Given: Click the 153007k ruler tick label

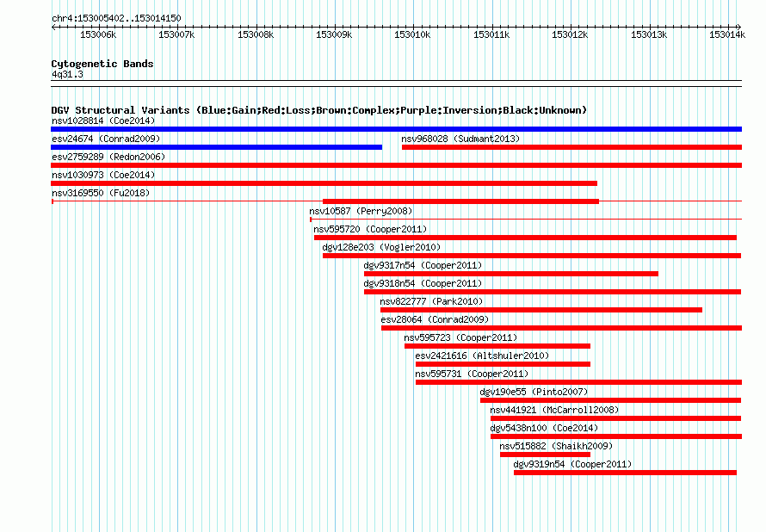Looking at the screenshot, I should point(176,34).
